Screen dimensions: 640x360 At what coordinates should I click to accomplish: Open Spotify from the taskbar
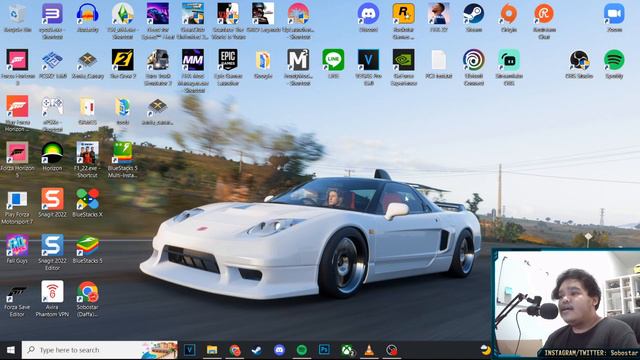point(302,350)
